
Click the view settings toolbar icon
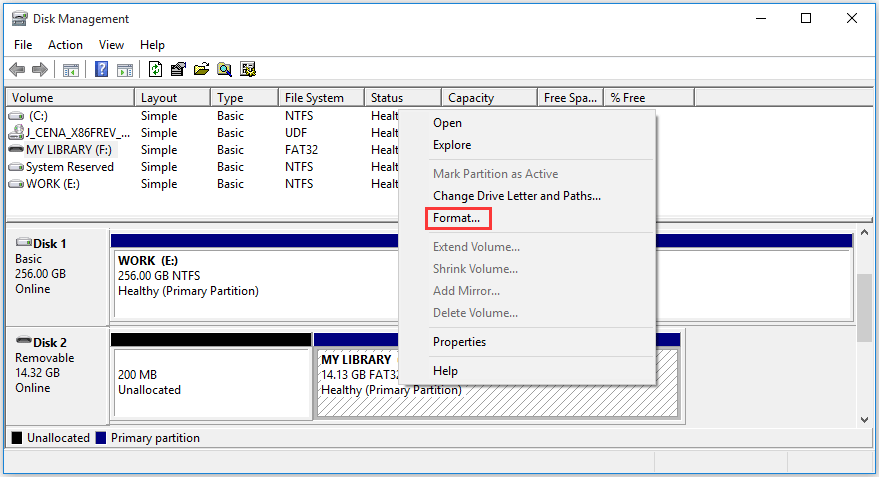[x=248, y=70]
